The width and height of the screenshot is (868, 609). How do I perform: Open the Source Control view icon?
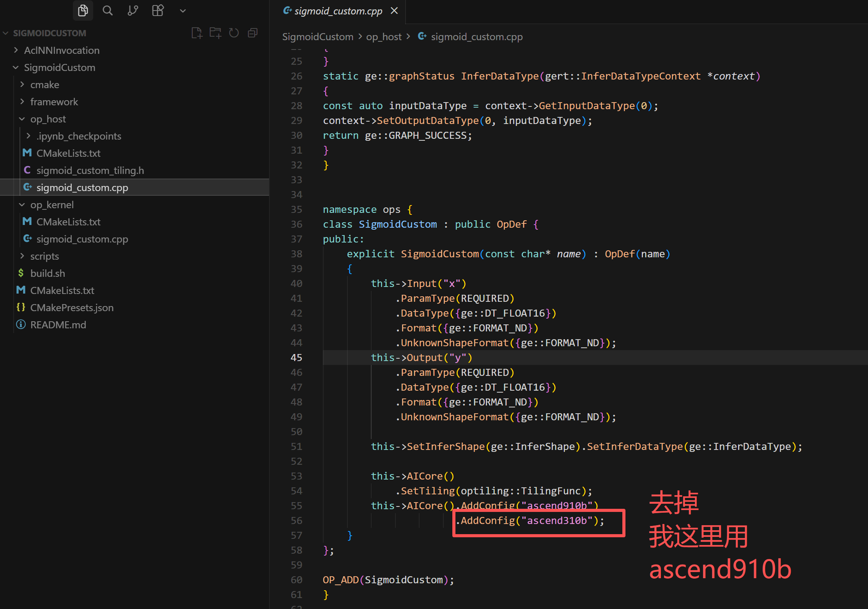(133, 11)
